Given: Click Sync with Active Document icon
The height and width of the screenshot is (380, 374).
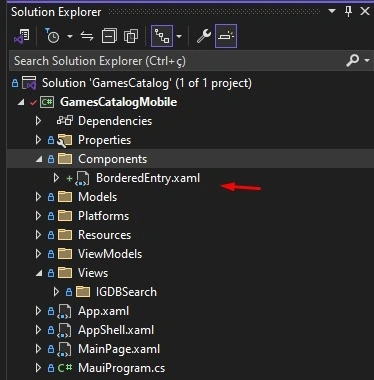Looking at the screenshot, I should (x=87, y=36).
